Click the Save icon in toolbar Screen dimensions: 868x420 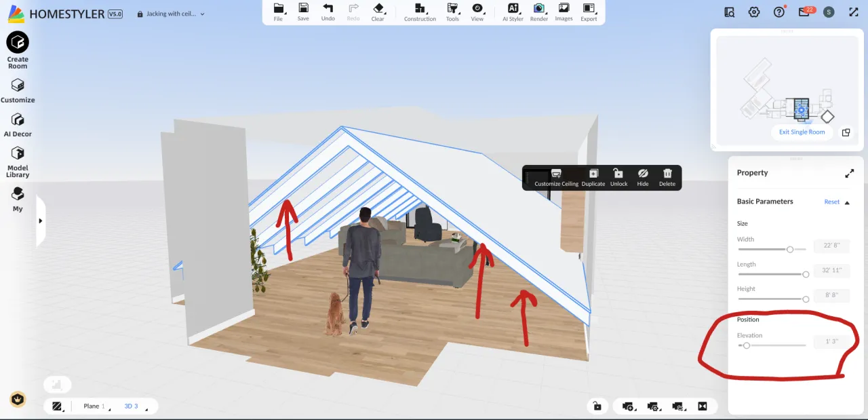pos(303,9)
